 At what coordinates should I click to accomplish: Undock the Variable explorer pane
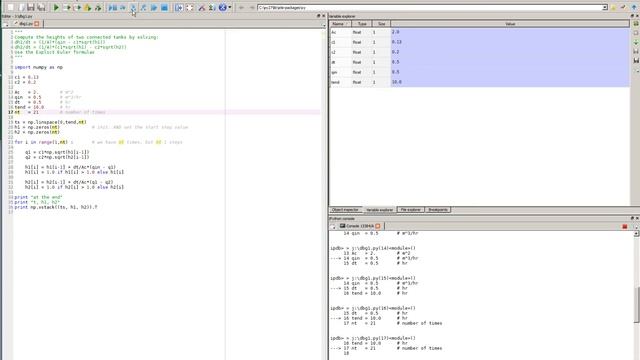[x=632, y=16]
